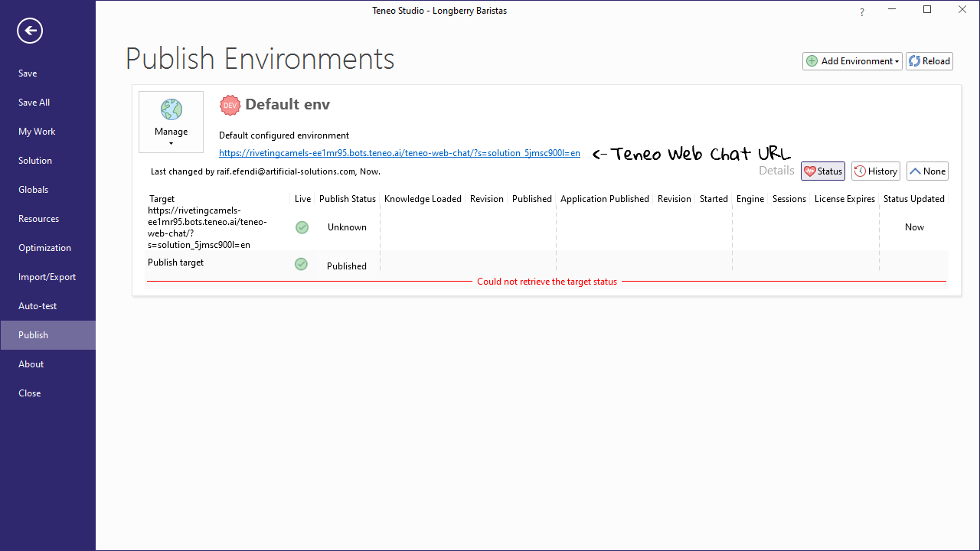Select Publish in the sidebar

tap(47, 335)
